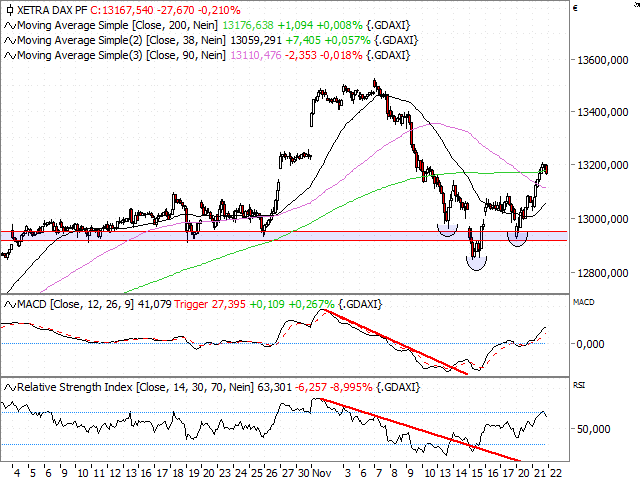Select the 90-period average value 13110,476
The height and width of the screenshot is (480, 640).
coord(256,55)
